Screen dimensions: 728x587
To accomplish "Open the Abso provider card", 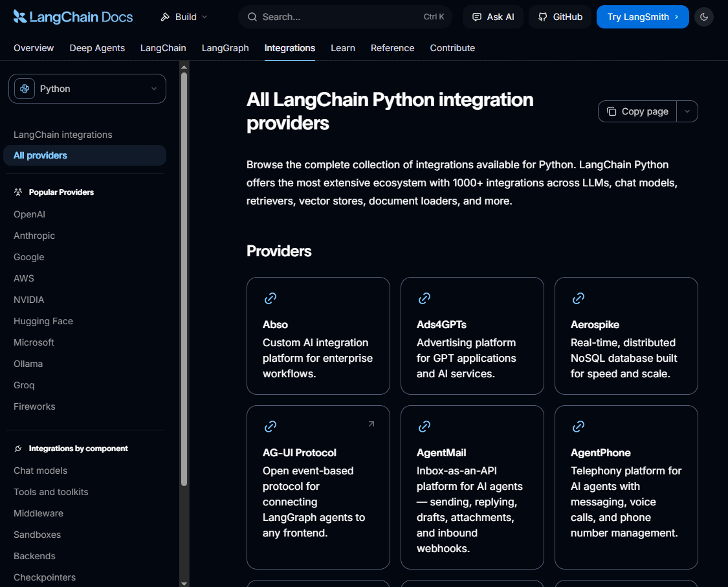I will click(318, 337).
